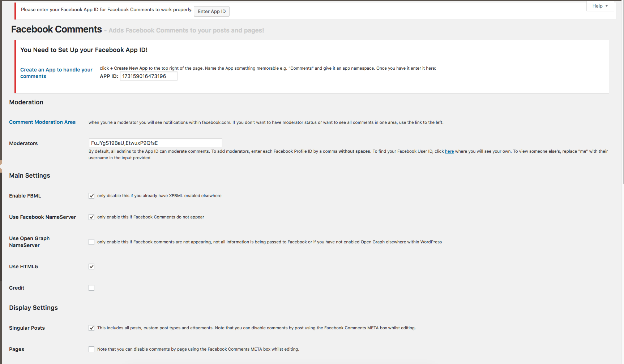Disable the Use Facebook NameServer checkbox

[x=91, y=217]
